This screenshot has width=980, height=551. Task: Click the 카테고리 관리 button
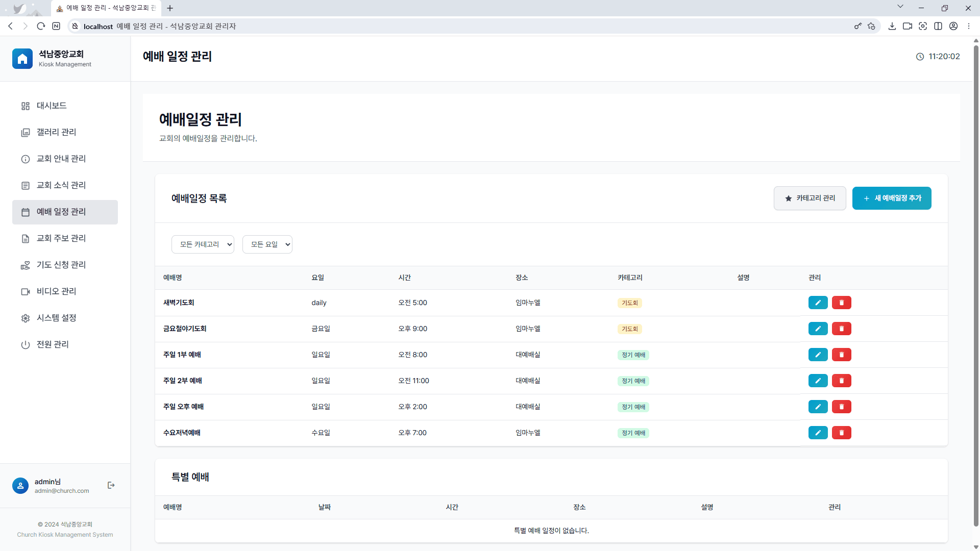[810, 198]
